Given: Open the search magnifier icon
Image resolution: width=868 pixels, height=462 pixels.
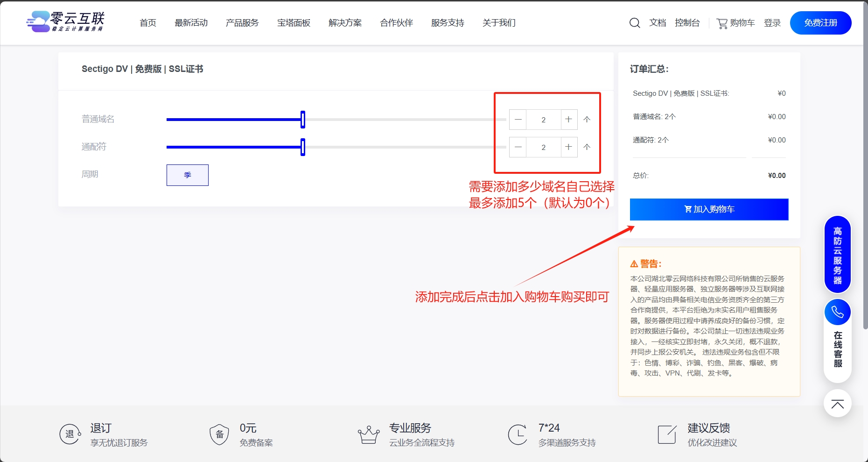Looking at the screenshot, I should tap(635, 23).
